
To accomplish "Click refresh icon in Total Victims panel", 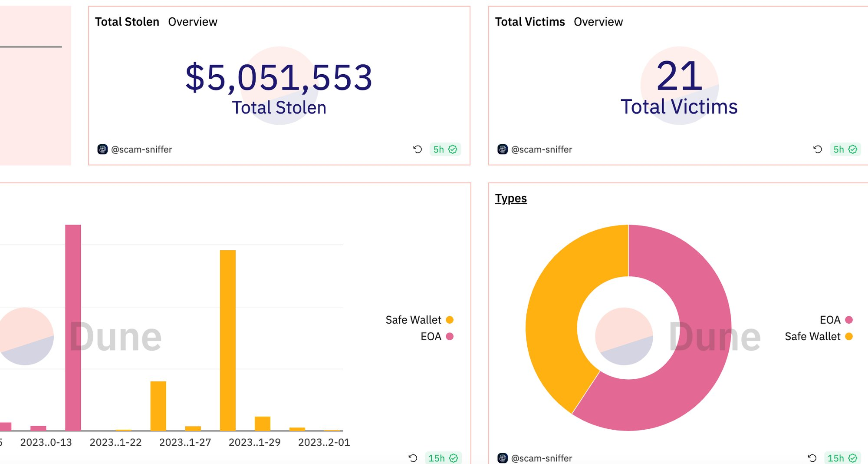I will coord(818,149).
